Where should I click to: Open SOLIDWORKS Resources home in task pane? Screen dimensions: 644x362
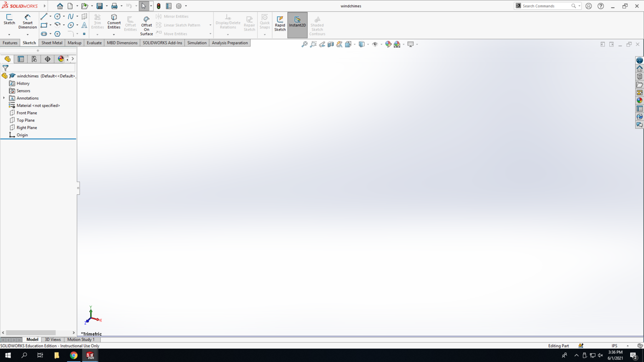[639, 68]
